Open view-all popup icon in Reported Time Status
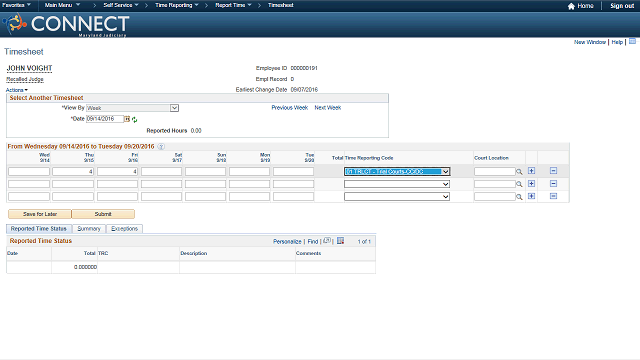Viewport: 640px width, 360px height. [x=327, y=241]
